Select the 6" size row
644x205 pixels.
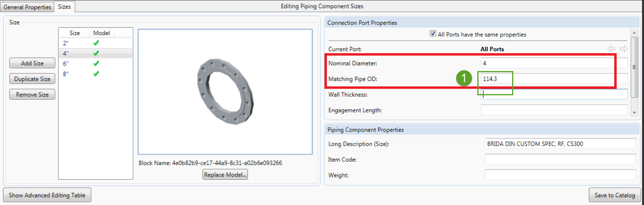(x=96, y=63)
